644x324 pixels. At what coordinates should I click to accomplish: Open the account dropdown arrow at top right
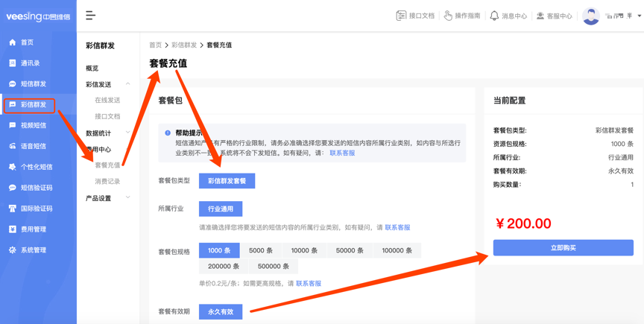coord(639,16)
